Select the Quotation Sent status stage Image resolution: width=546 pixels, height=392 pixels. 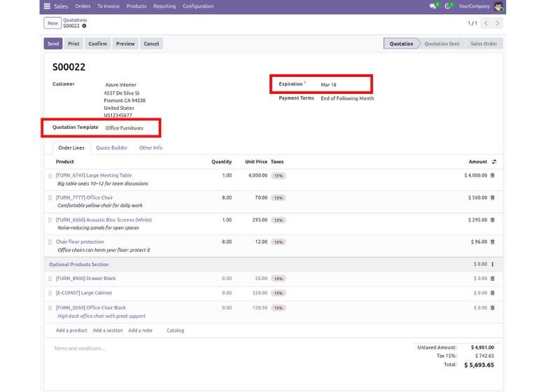(x=442, y=43)
